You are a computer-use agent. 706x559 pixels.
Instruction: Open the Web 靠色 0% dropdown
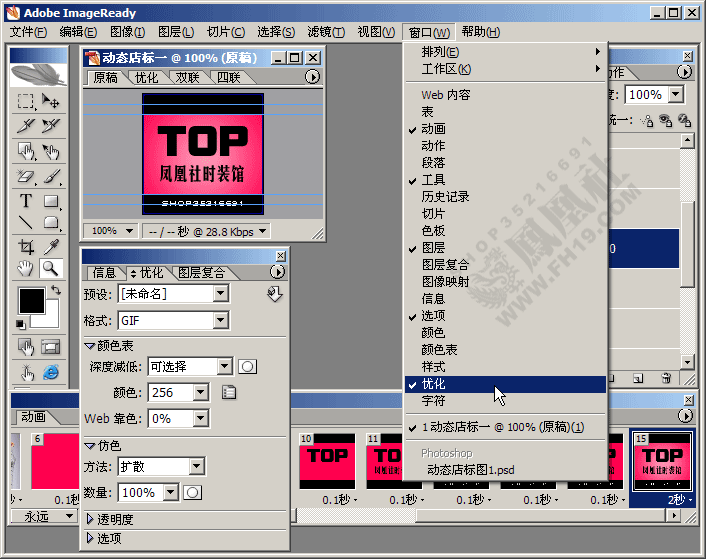click(x=201, y=419)
